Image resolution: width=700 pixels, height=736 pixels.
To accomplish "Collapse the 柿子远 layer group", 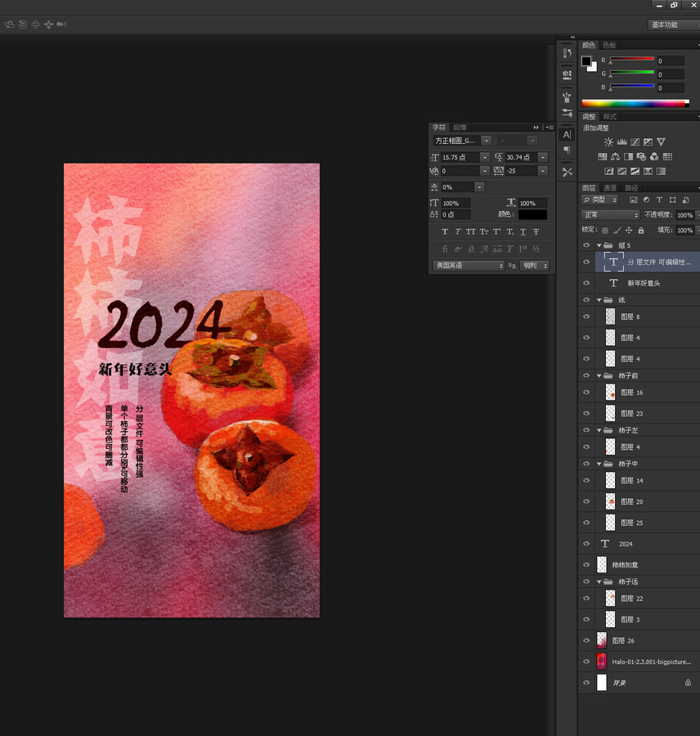I will 599,581.
